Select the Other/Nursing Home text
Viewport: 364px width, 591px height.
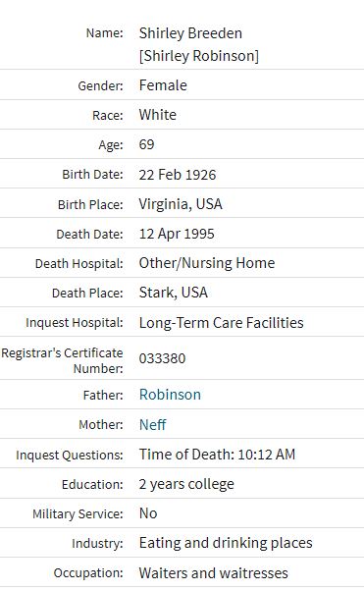(207, 263)
